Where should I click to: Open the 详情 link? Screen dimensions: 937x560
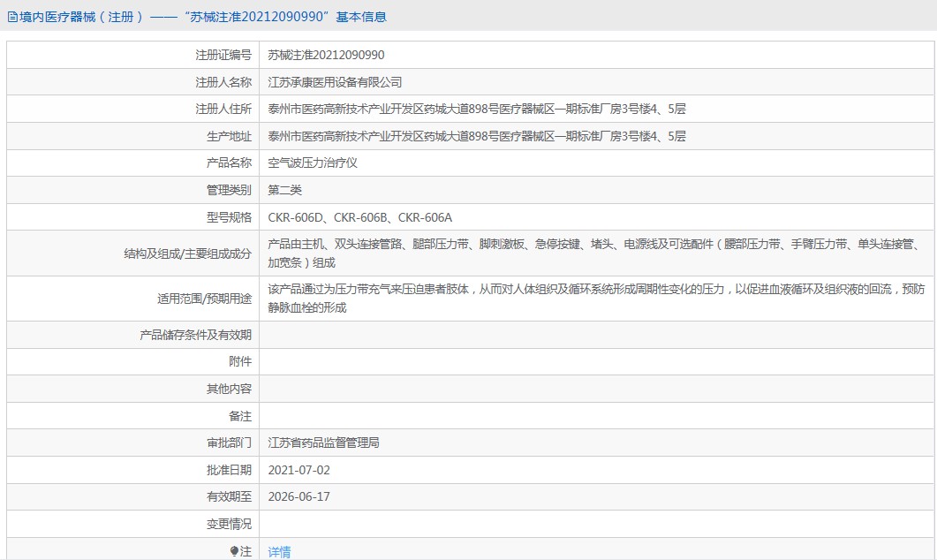coord(279,552)
